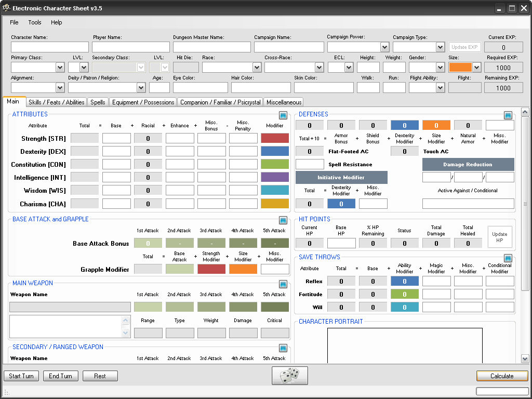The height and width of the screenshot is (399, 532).
Task: Click the blue icon in Base Attack and Grapple
Action: (x=283, y=220)
